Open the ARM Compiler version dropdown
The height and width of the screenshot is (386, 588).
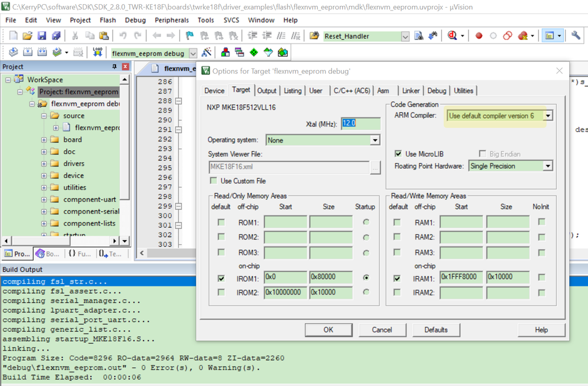tap(547, 116)
